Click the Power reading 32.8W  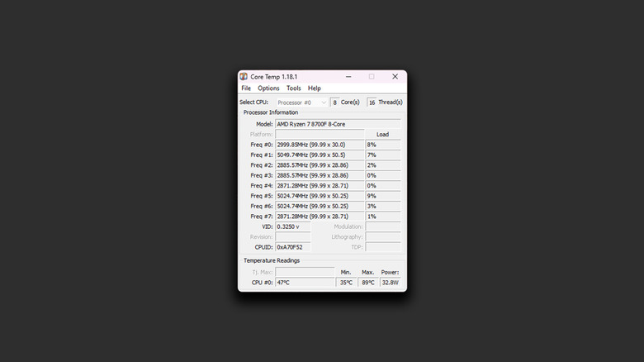point(390,283)
